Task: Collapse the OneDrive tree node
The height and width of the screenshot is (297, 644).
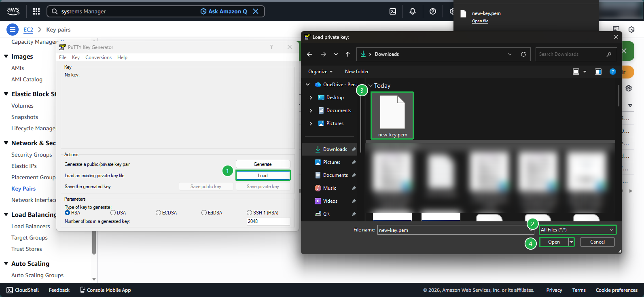Action: point(308,85)
